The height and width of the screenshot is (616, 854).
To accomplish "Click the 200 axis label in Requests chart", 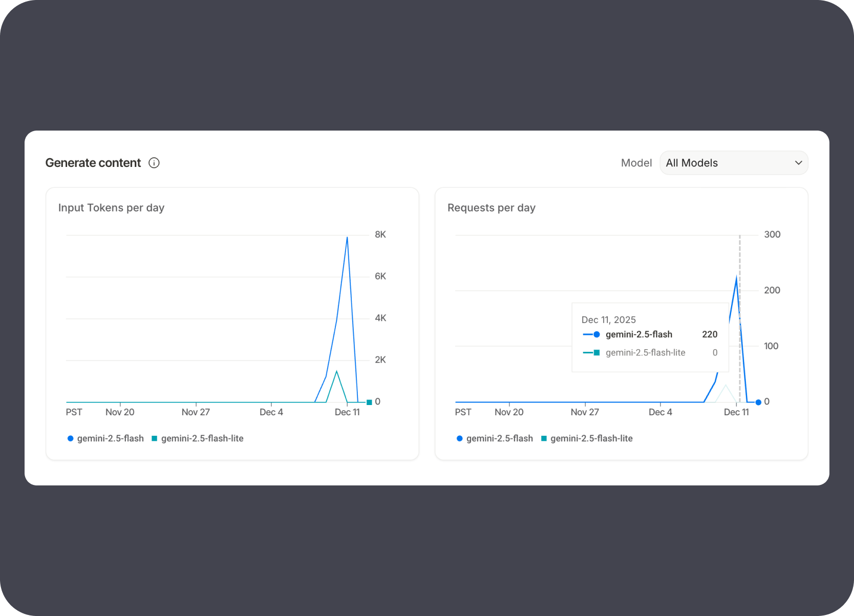I will tap(772, 290).
